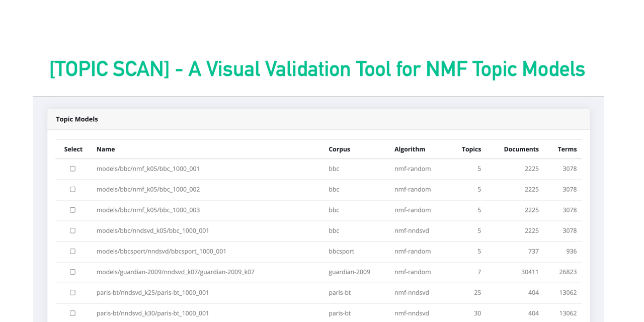Check the k30 paris-bt model row
The height and width of the screenshot is (322, 644).
pyautogui.click(x=72, y=313)
